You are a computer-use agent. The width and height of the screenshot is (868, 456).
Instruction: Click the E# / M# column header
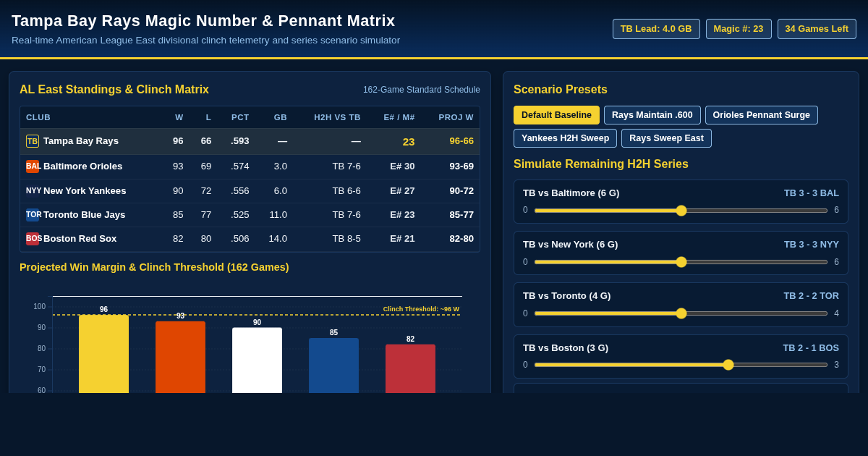tap(399, 117)
